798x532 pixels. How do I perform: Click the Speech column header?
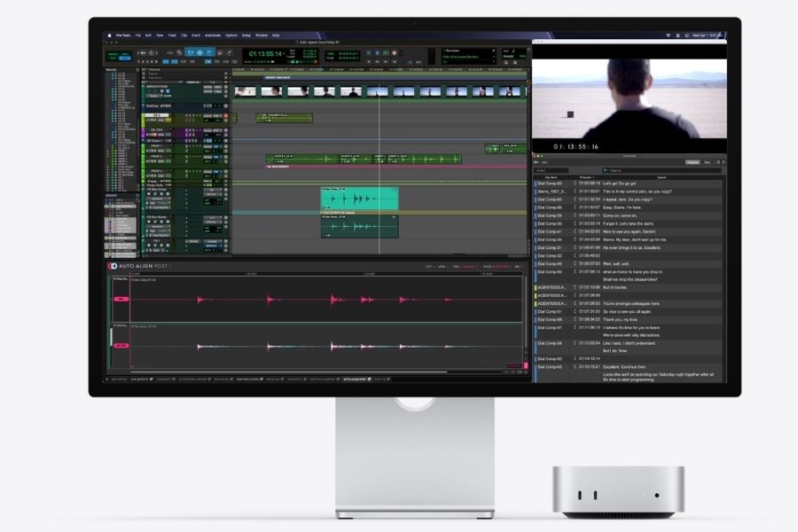[662, 177]
